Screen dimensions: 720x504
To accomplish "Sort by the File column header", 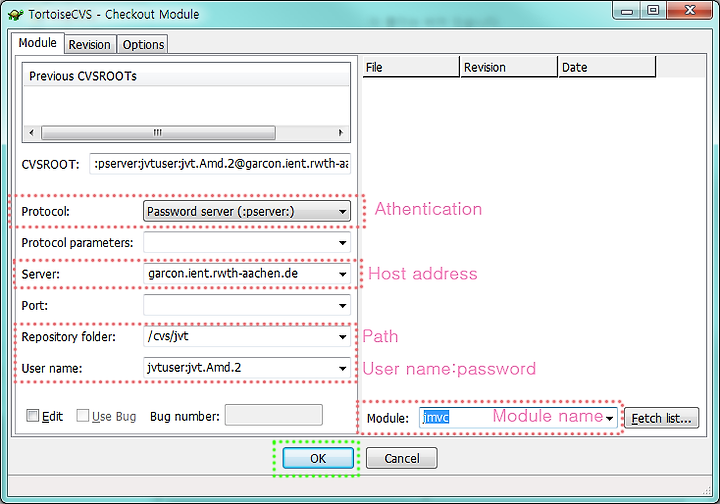I will click(411, 67).
